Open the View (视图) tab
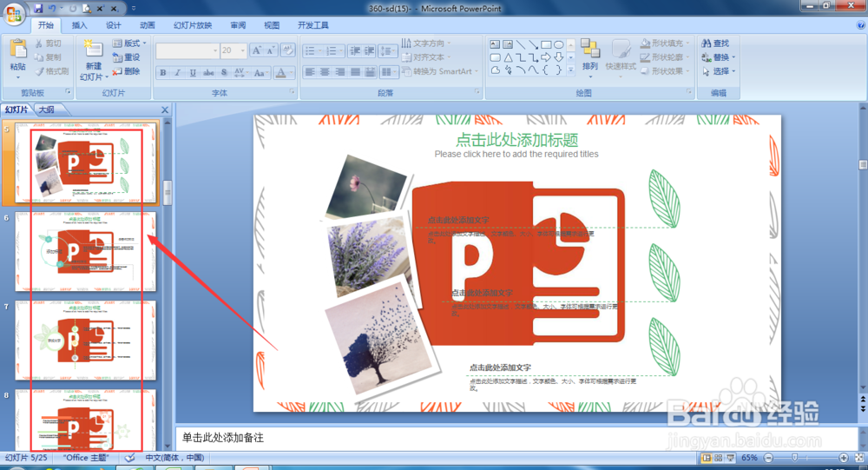Screen dimensions: 868x470 (272, 25)
